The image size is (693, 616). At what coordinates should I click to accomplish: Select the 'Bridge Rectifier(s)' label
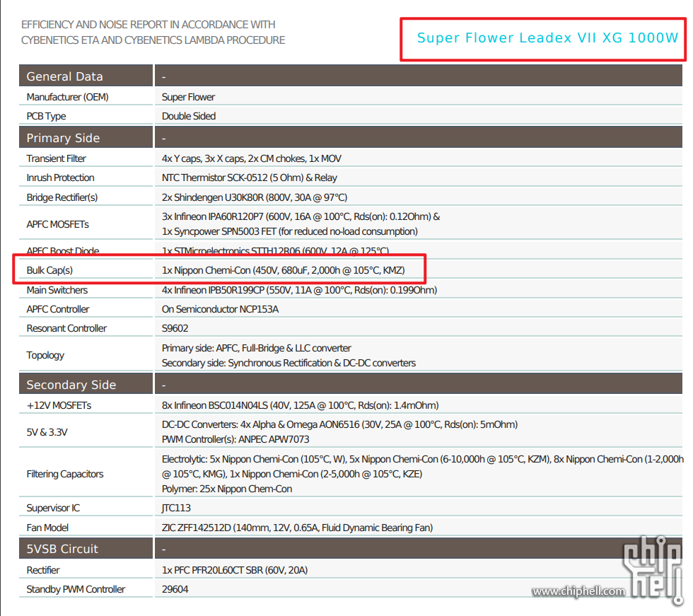62,197
